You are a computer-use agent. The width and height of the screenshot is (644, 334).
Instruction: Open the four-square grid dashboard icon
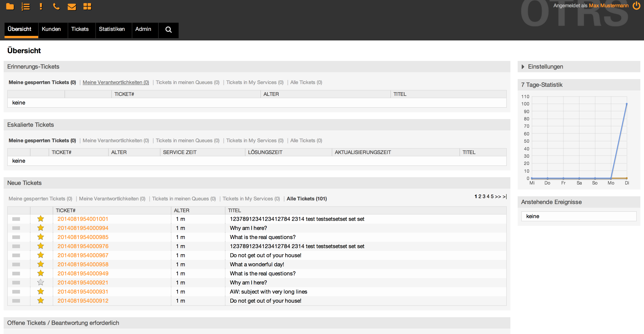[87, 7]
